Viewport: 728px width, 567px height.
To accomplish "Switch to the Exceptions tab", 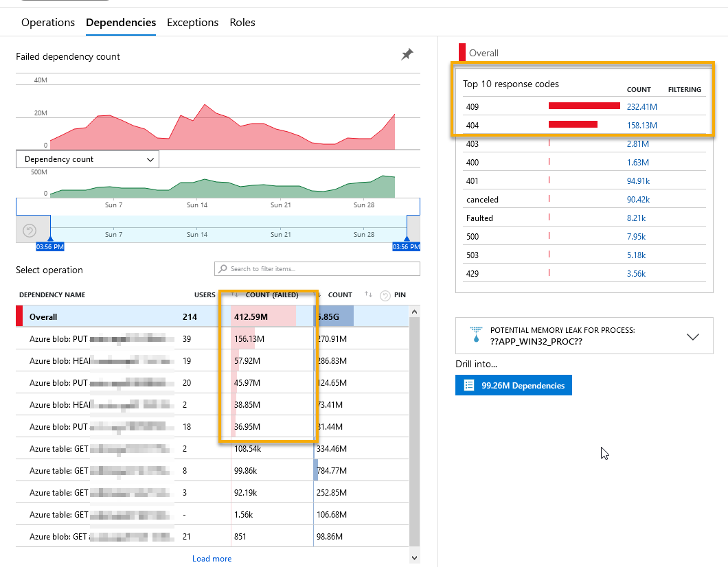I will pyautogui.click(x=192, y=22).
